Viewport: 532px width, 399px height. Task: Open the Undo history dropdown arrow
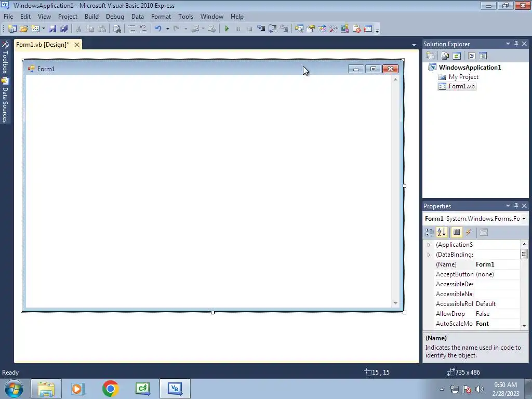168,29
